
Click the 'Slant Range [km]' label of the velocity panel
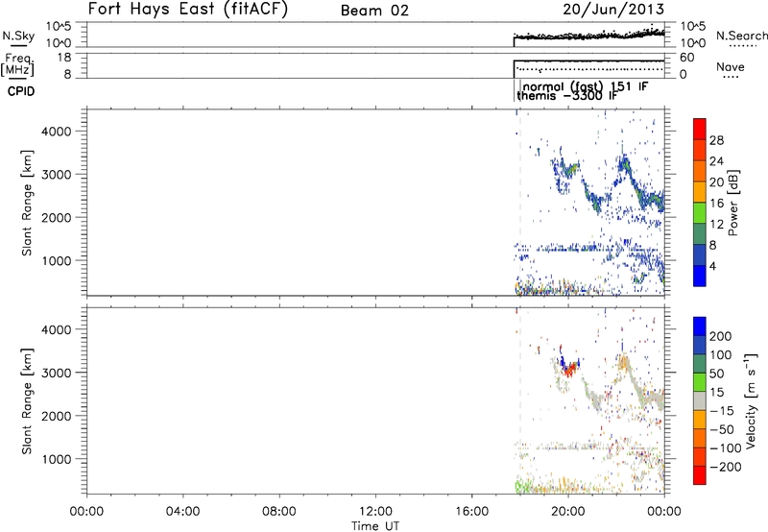27,401
